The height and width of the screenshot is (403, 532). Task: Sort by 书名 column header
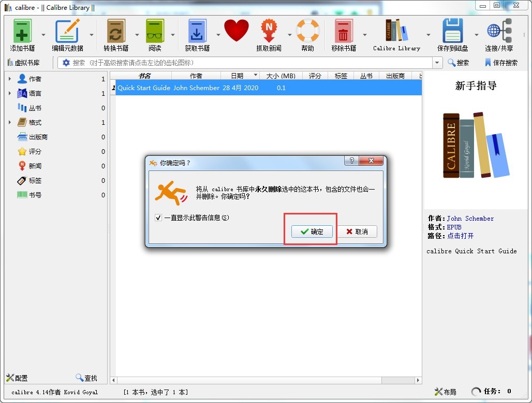click(x=144, y=76)
